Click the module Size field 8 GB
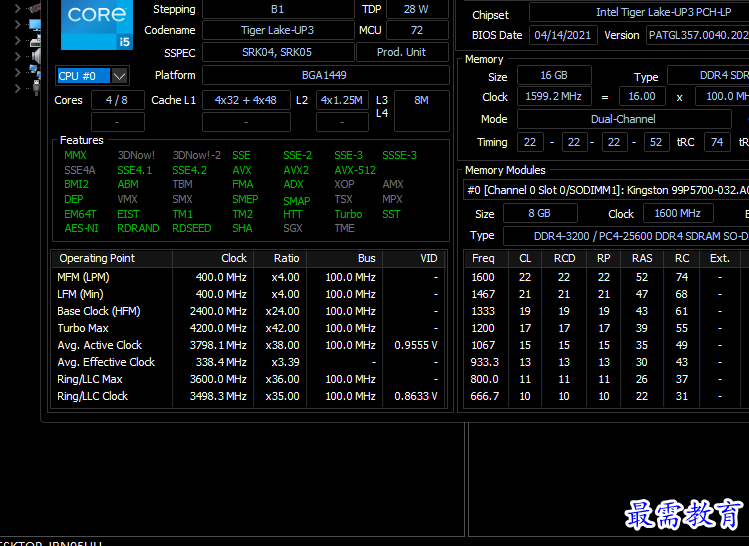 pos(540,213)
